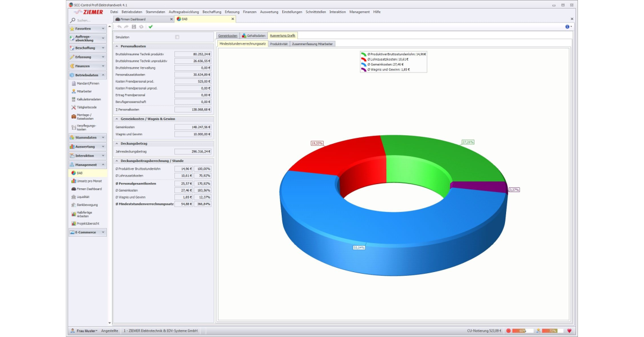Expand the Stammdaten sidebar group
This screenshot has height=337, width=644.
point(87,137)
